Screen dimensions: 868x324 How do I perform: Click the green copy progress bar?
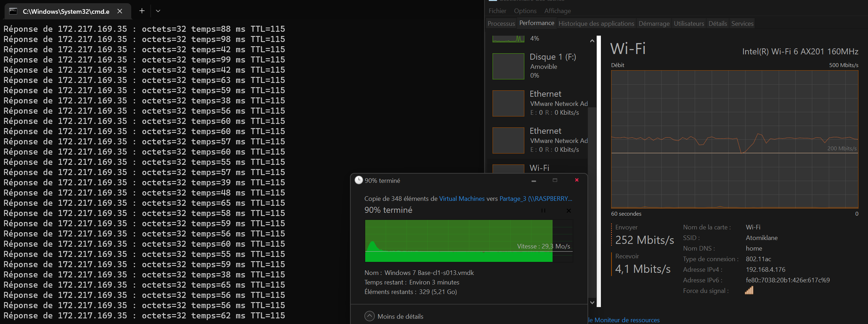click(x=459, y=241)
